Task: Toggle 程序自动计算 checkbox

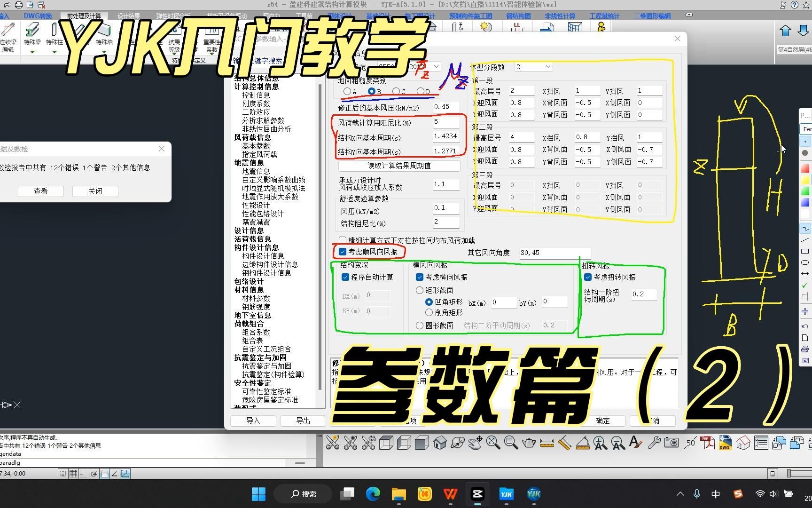Action: pos(345,277)
